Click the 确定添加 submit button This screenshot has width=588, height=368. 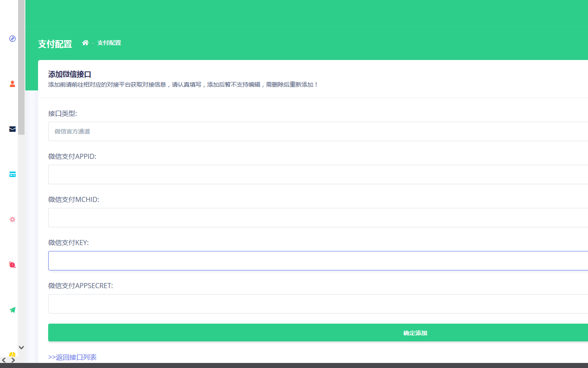pyautogui.click(x=318, y=333)
